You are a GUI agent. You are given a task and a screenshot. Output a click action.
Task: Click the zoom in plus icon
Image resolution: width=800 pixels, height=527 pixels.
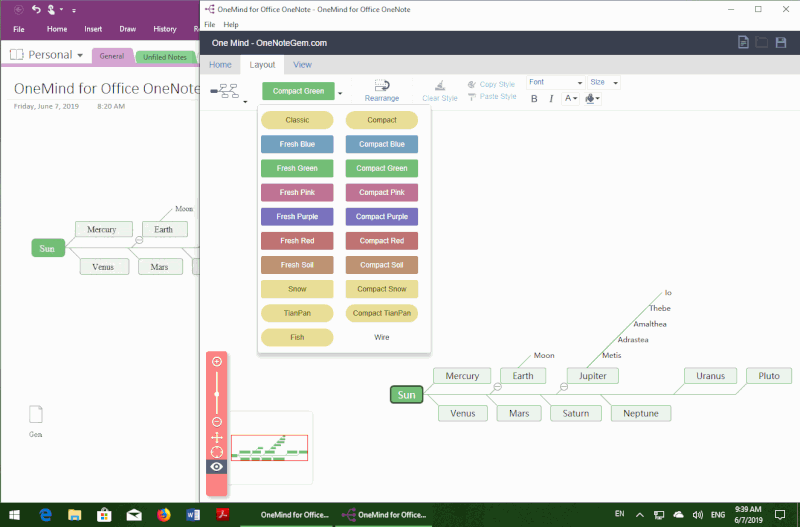(217, 362)
